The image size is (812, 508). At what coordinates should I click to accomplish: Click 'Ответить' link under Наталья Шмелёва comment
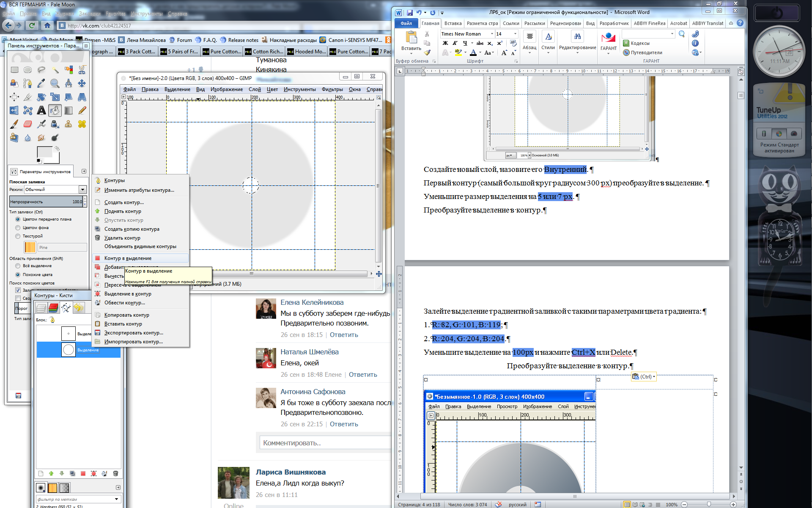(363, 375)
